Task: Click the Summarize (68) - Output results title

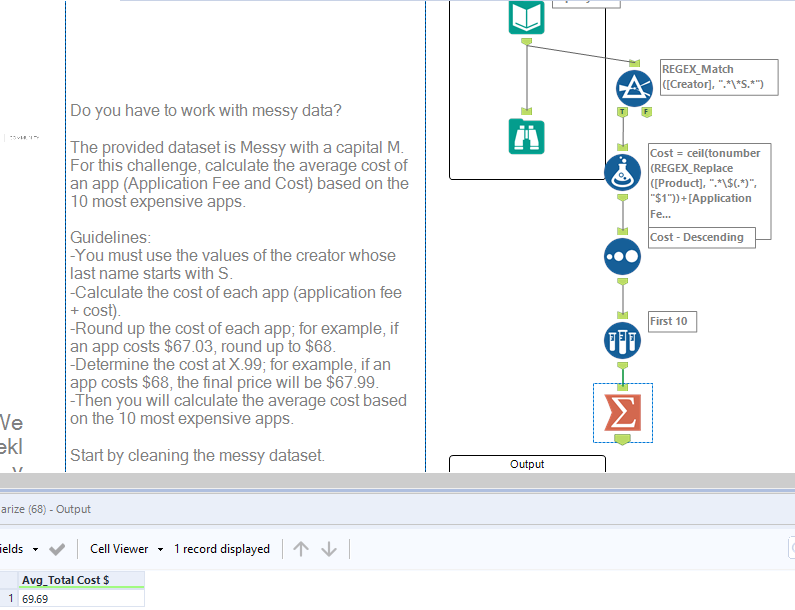Action: coord(46,509)
